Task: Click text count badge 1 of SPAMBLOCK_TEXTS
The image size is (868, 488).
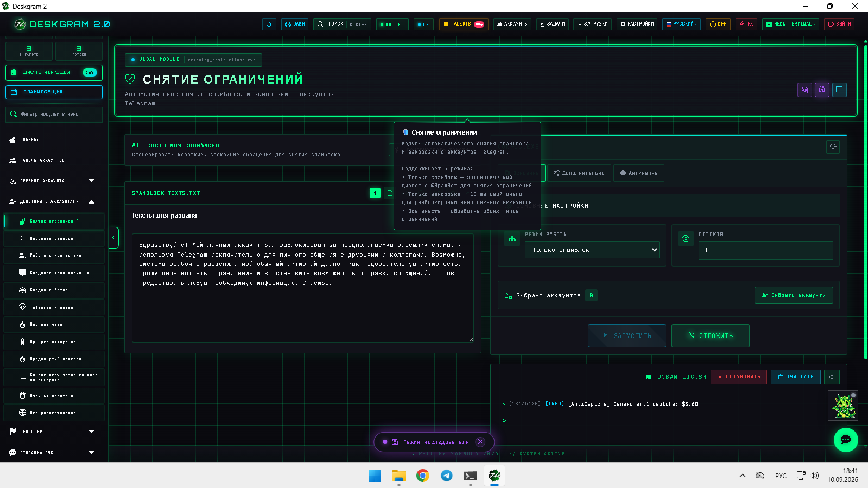Action: tap(375, 193)
